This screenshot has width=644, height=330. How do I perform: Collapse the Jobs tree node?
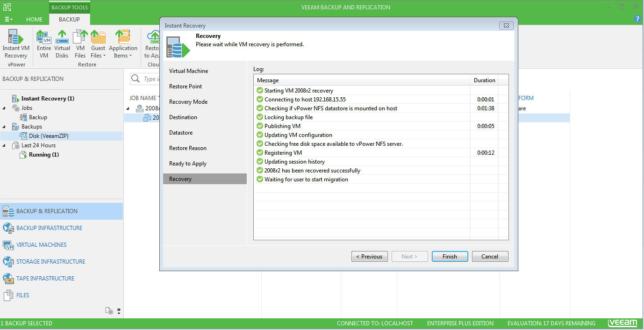[5, 108]
